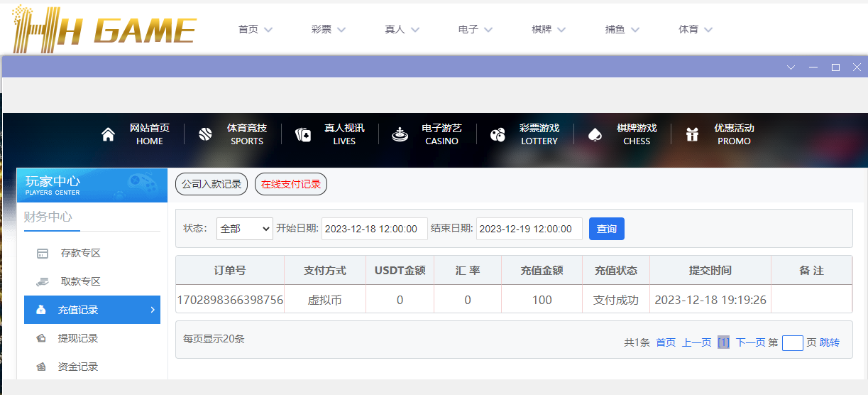Screen dimensions: 868x395
Task: Expand the 彩票 top menu
Action: [329, 30]
